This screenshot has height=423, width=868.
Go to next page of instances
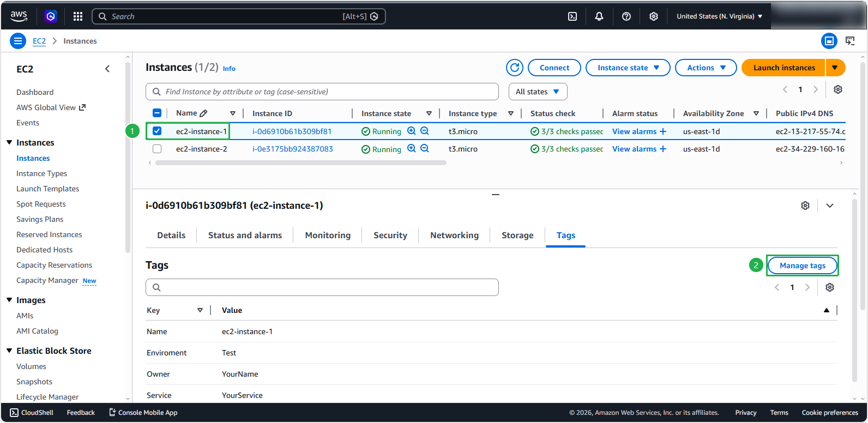point(816,89)
